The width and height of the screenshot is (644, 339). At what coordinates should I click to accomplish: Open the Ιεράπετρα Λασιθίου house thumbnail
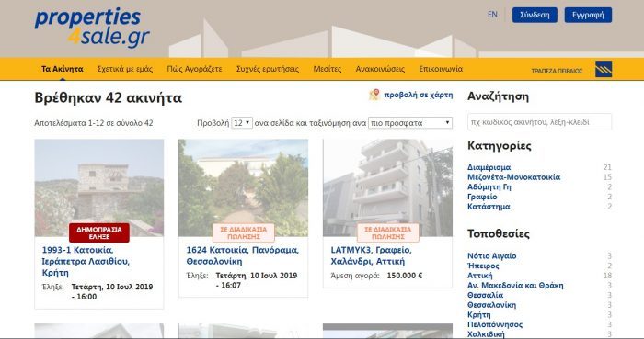coord(99,187)
